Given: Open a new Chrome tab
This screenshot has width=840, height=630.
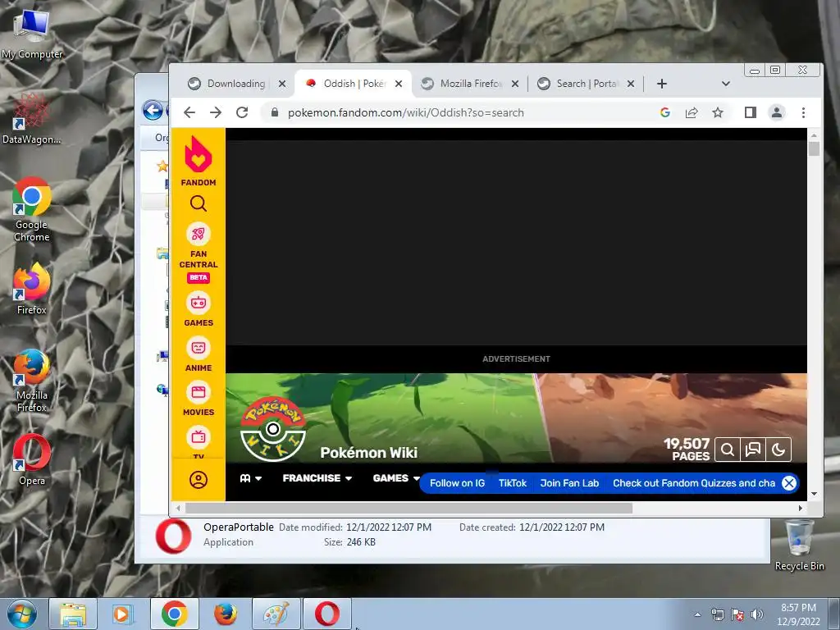Looking at the screenshot, I should tap(662, 84).
